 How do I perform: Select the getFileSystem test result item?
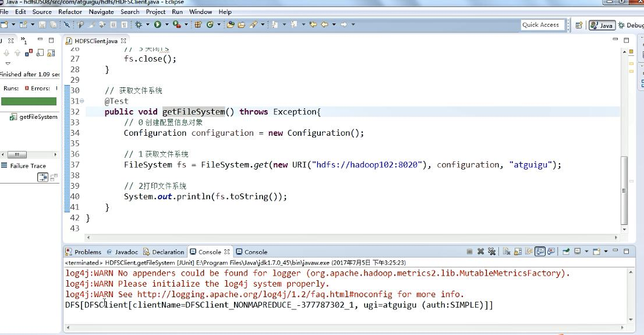tap(34, 117)
